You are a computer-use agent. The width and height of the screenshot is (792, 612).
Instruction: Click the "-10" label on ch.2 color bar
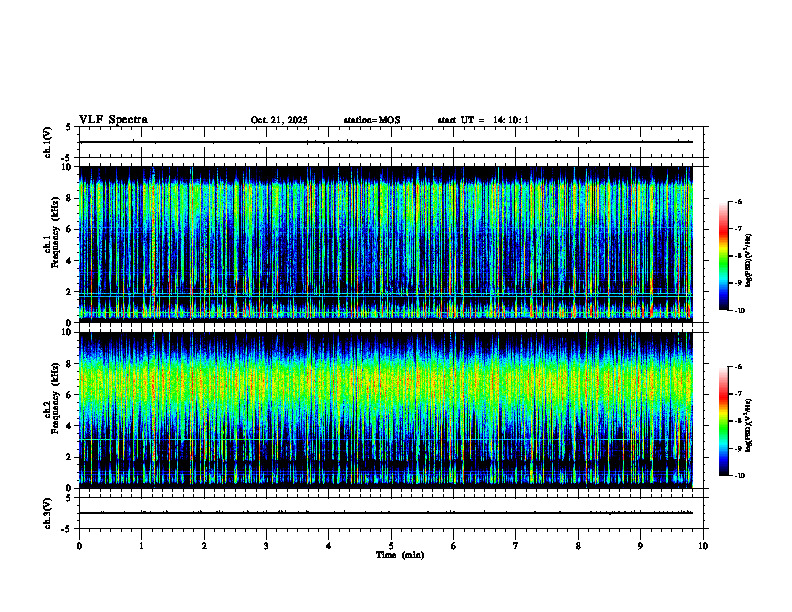739,476
